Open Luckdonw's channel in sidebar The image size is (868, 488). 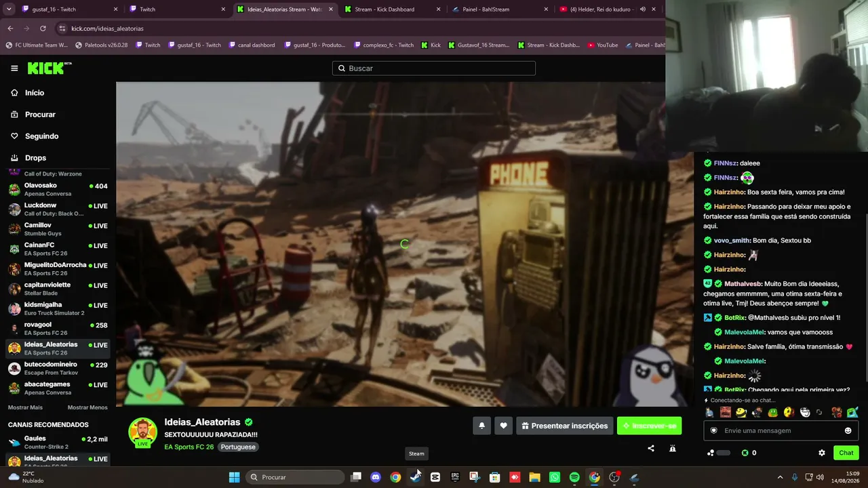58,209
